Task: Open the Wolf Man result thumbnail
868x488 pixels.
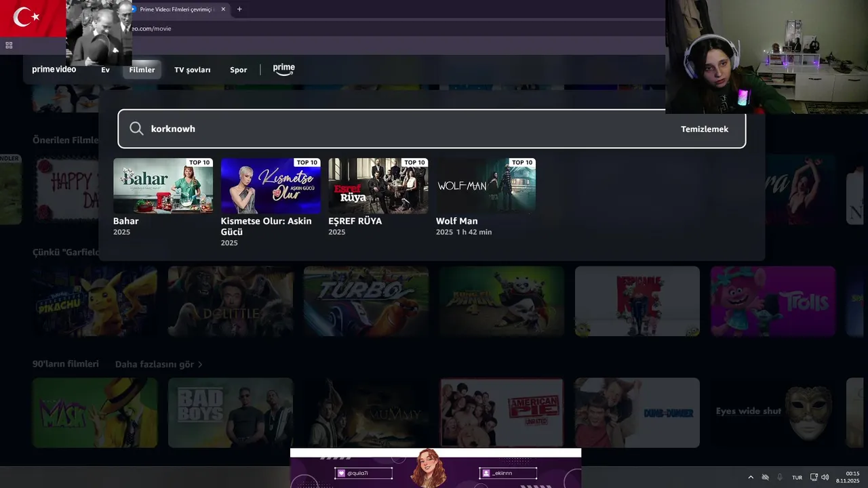Action: point(486,186)
